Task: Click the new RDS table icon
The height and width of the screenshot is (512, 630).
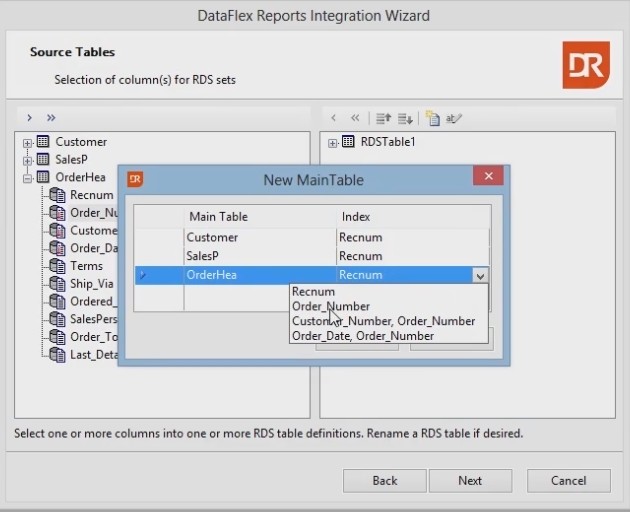Action: click(432, 118)
